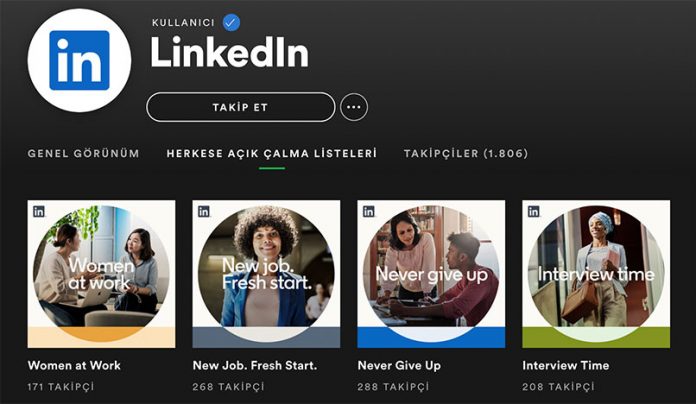Screen dimensions: 696x404
Task: Click the New Job. Fresh Start. title link
Action: [255, 366]
